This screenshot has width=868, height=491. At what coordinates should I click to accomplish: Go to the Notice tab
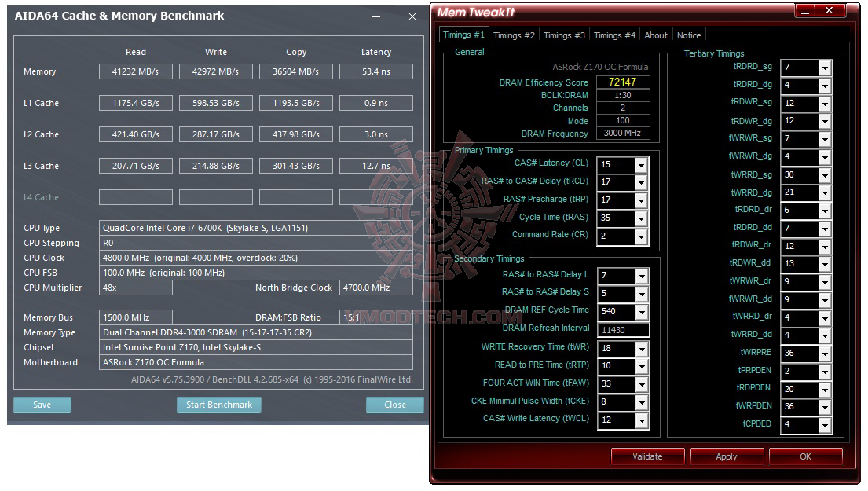[689, 35]
